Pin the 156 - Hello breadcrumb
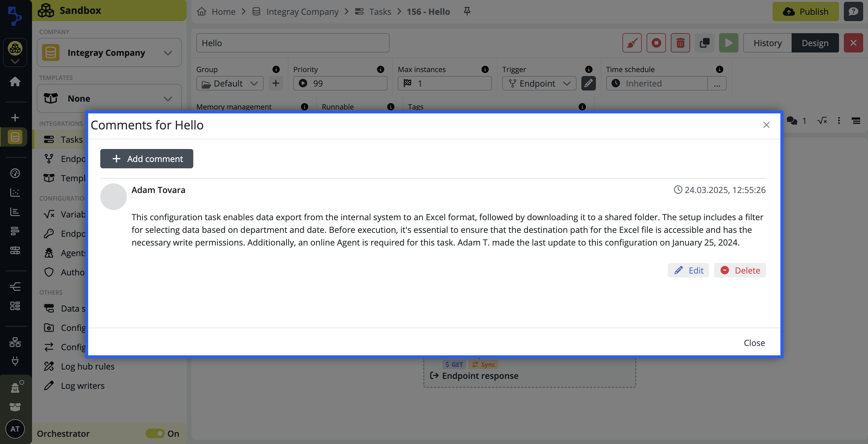This screenshot has height=444, width=868. tap(467, 11)
